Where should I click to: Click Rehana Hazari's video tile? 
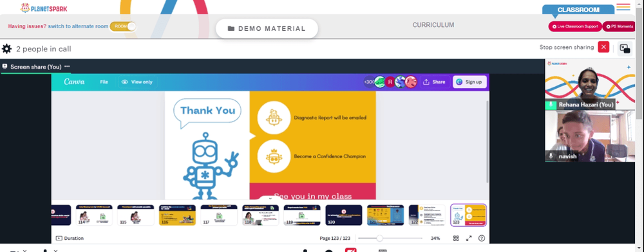[590, 84]
